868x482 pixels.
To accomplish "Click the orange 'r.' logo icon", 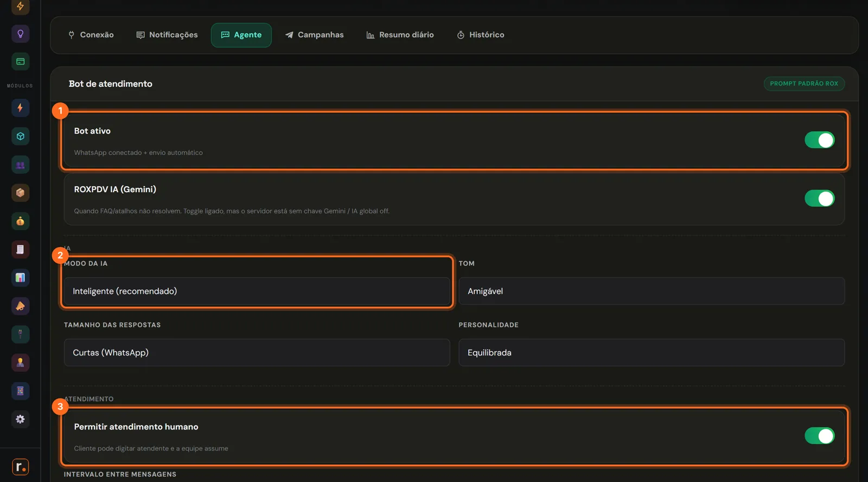I will (x=20, y=467).
